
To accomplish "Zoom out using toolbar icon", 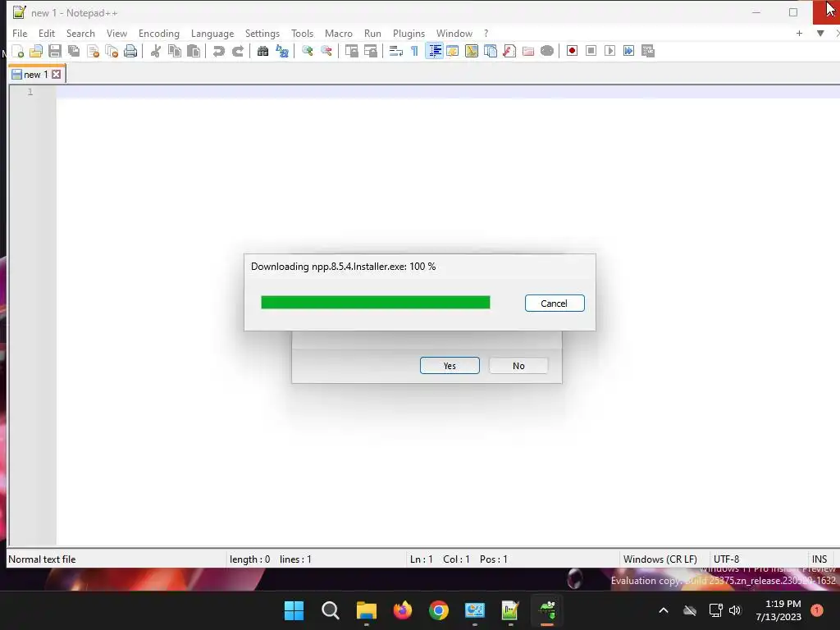I will tap(326, 51).
